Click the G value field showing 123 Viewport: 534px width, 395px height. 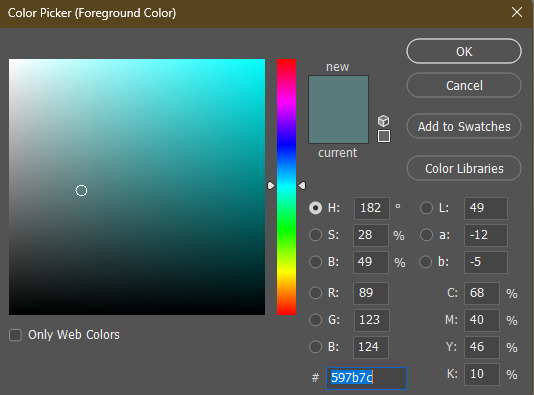(372, 320)
